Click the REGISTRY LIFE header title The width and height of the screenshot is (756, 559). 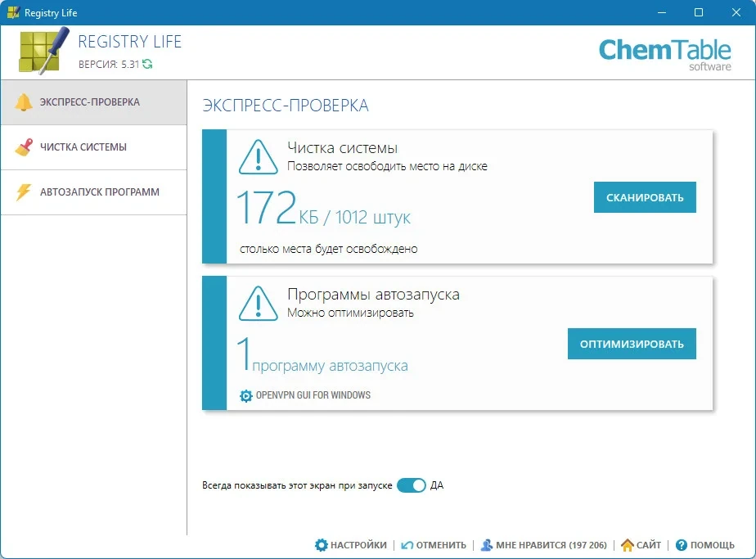pyautogui.click(x=130, y=42)
